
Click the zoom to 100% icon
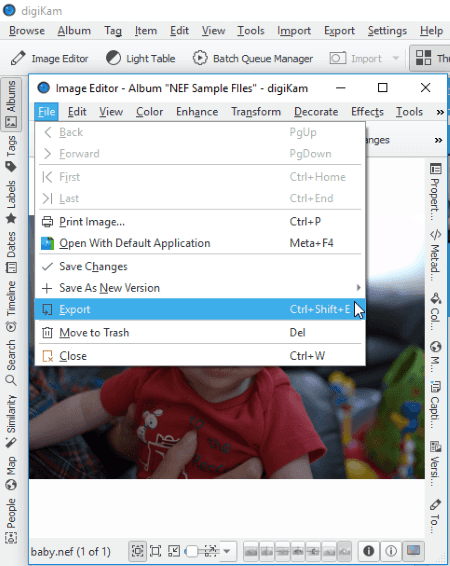pyautogui.click(x=156, y=551)
